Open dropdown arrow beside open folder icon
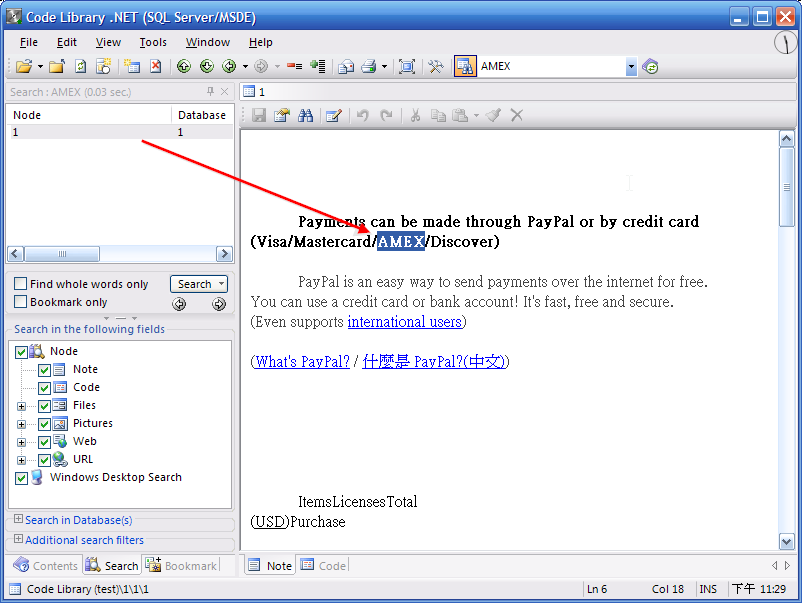This screenshot has width=802, height=603. click(40, 66)
